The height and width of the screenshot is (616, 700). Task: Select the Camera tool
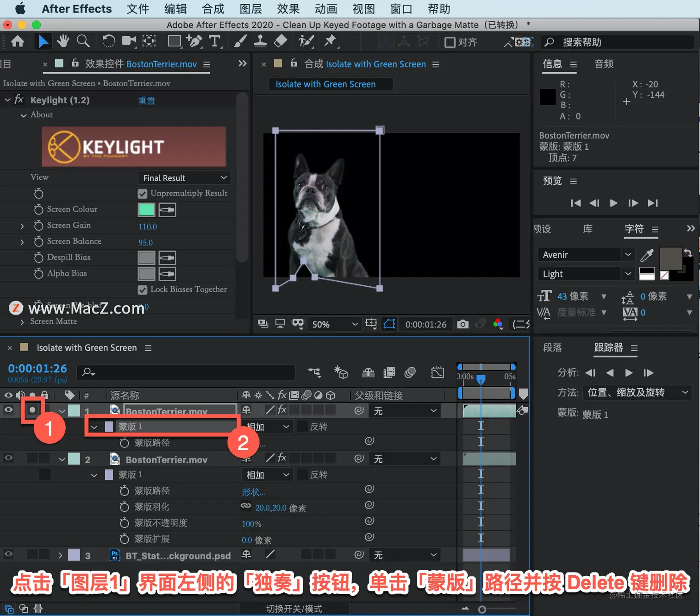tap(129, 42)
